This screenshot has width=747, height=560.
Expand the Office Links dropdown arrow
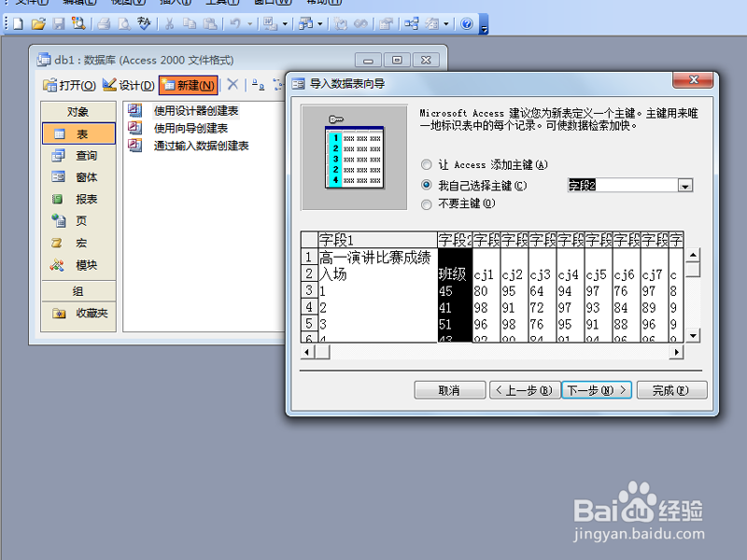(285, 23)
